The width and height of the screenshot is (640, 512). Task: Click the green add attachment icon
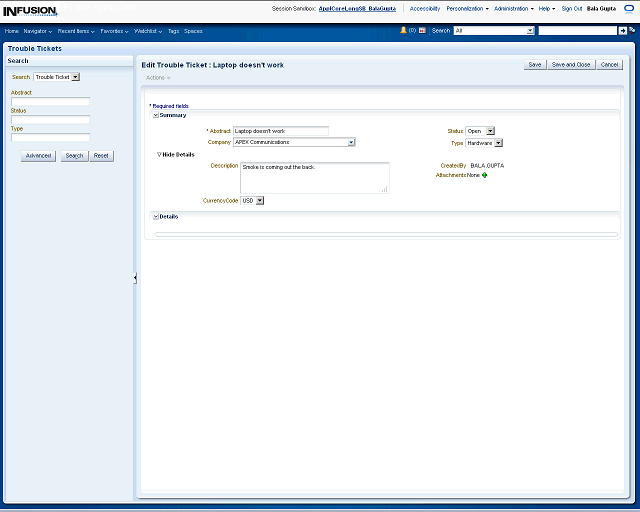485,175
